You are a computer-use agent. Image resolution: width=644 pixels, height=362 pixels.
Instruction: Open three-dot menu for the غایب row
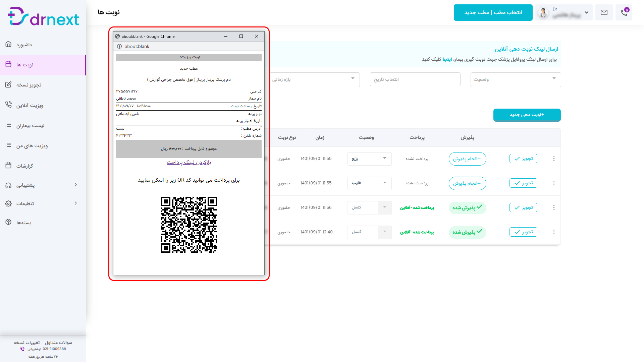tap(554, 183)
